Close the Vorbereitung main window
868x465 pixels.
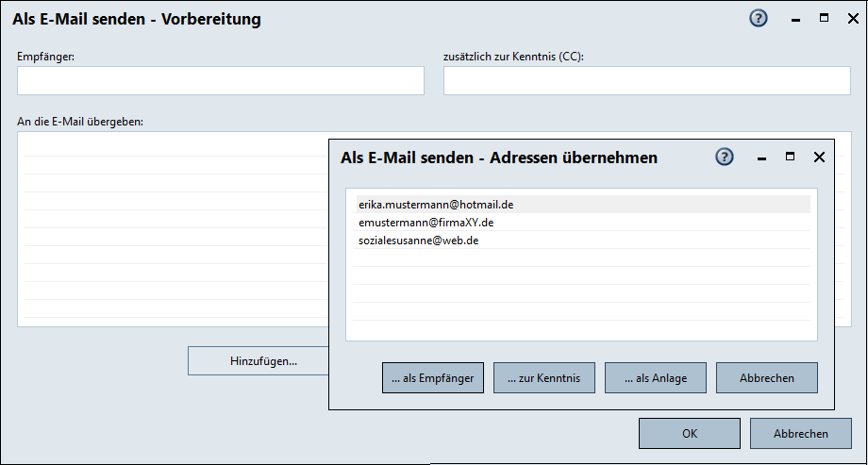tap(849, 19)
